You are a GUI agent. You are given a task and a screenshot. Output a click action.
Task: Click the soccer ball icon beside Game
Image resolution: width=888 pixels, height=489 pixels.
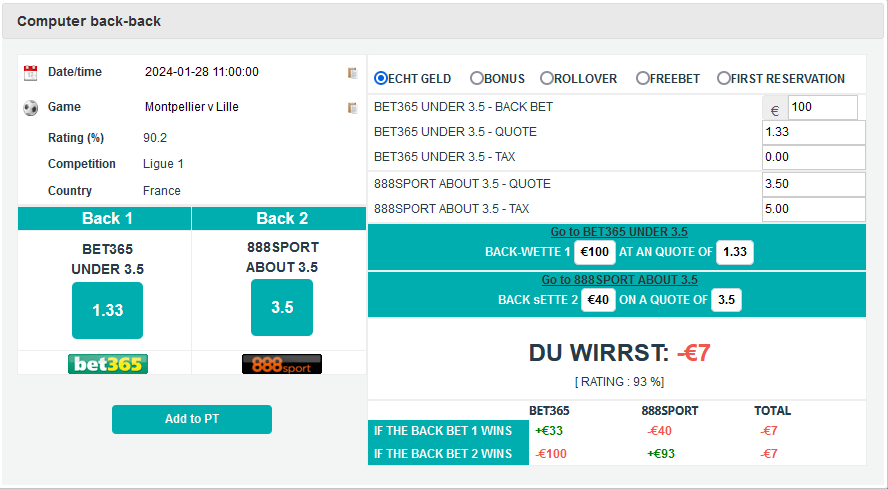pos(31,108)
